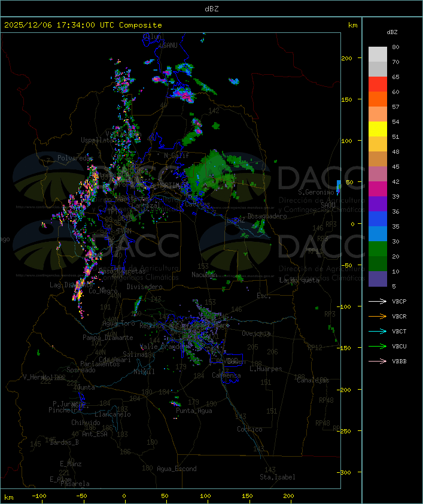Click the VBBB legend label
This screenshot has width=423, height=504.
point(399,362)
